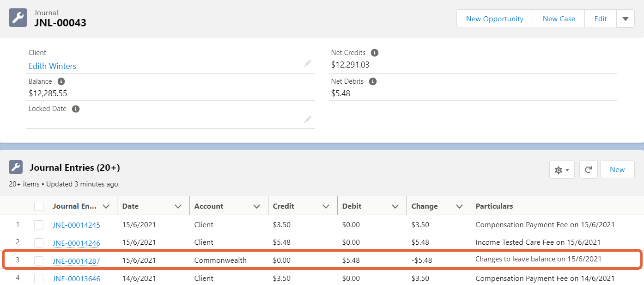
Task: Open Edith Winters client link
Action: (x=52, y=66)
